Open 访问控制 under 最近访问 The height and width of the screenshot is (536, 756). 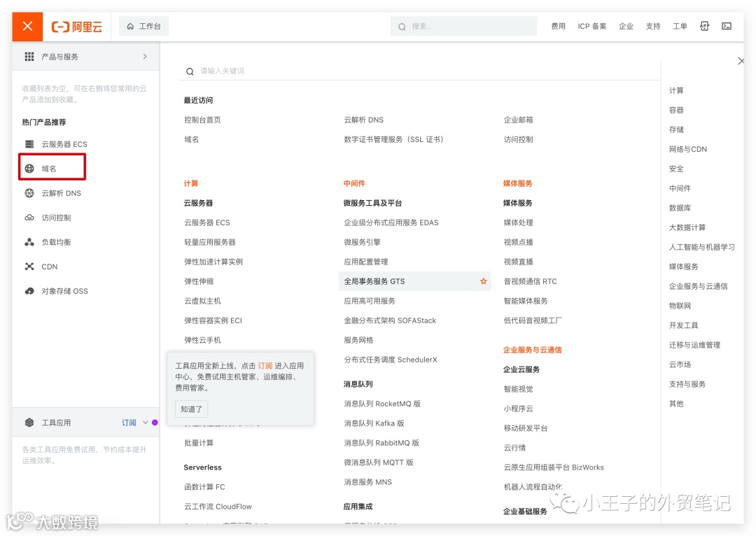coord(518,140)
